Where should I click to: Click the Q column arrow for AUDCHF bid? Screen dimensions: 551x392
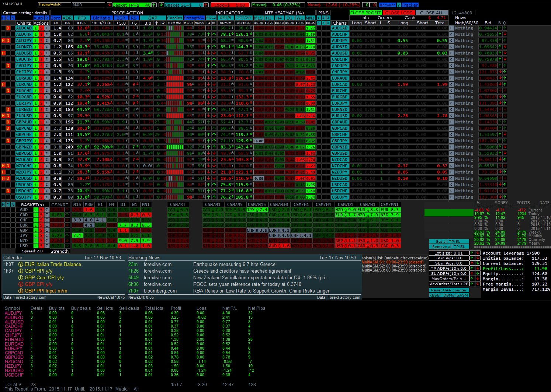click(505, 34)
